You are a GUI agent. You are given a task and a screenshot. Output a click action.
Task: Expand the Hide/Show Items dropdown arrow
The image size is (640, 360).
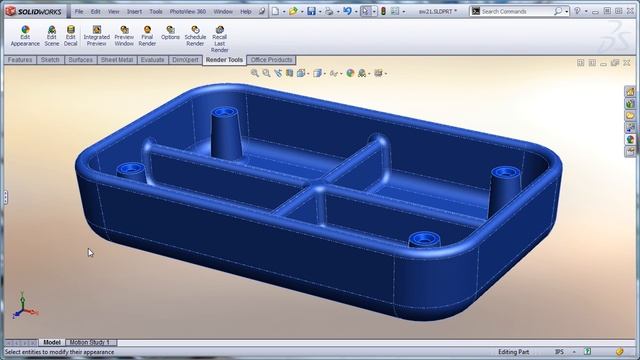(x=341, y=74)
